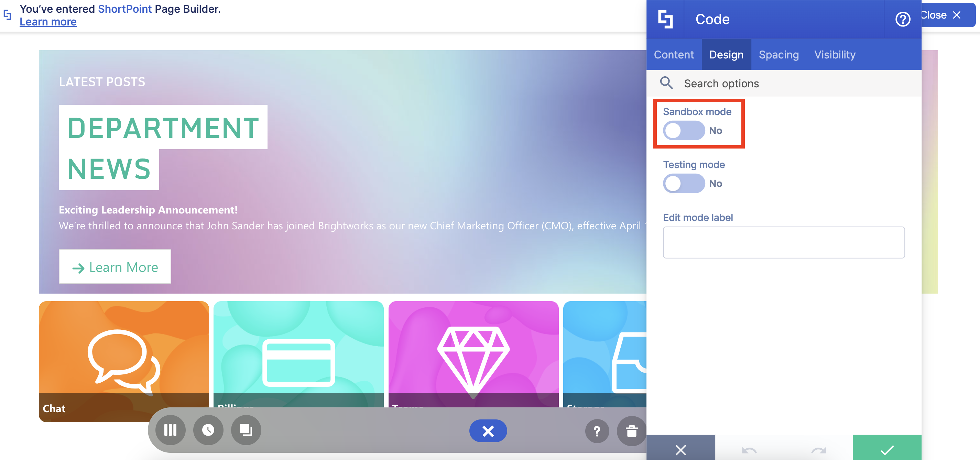This screenshot has width=980, height=460.
Task: Enable the Sandbox mode toggle
Action: [684, 131]
